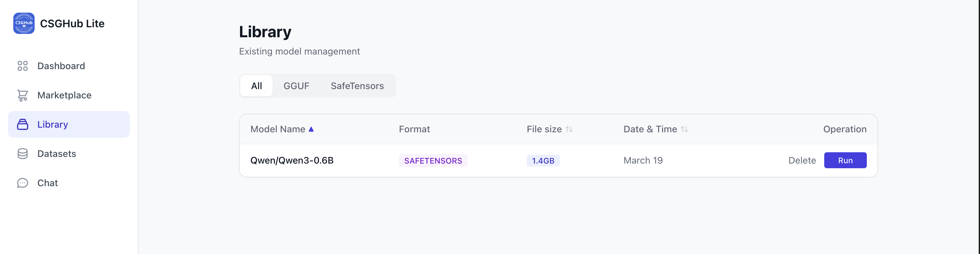This screenshot has height=254, width=980.
Task: Click the Dashboard grid icon
Action: (22, 66)
